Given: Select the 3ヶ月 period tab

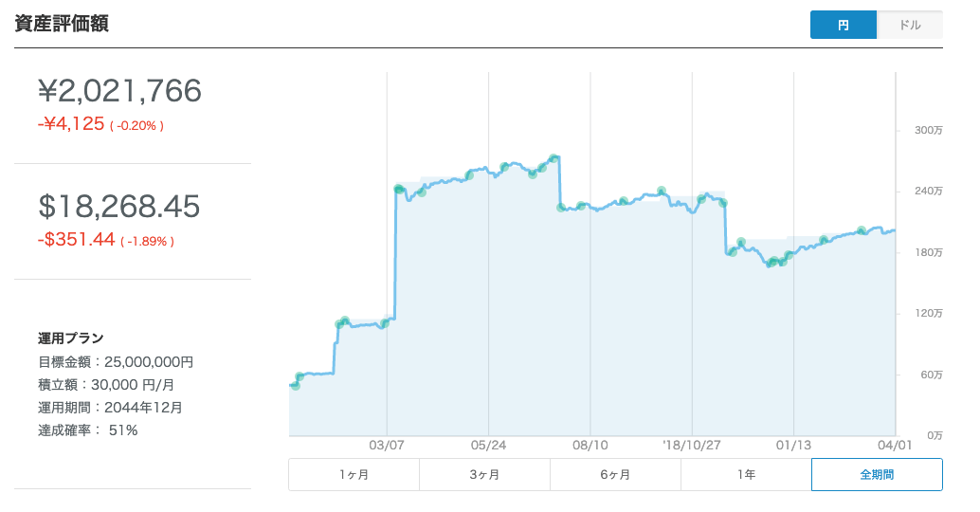Looking at the screenshot, I should [x=484, y=474].
